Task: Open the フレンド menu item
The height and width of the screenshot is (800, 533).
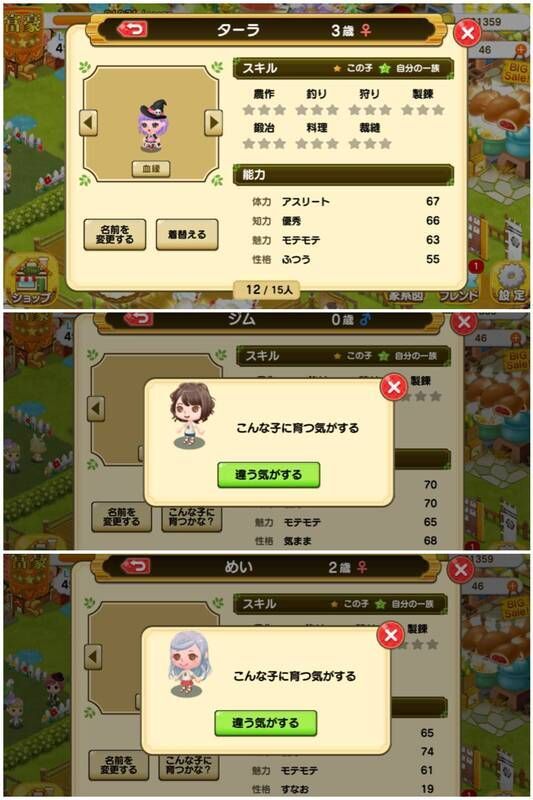Action: pos(459,295)
